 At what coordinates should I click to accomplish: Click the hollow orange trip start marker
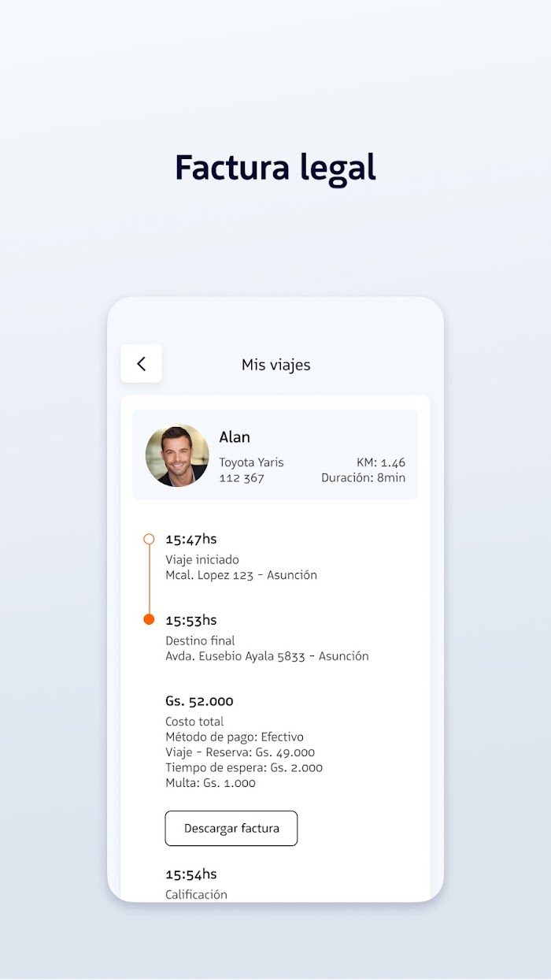click(x=149, y=540)
